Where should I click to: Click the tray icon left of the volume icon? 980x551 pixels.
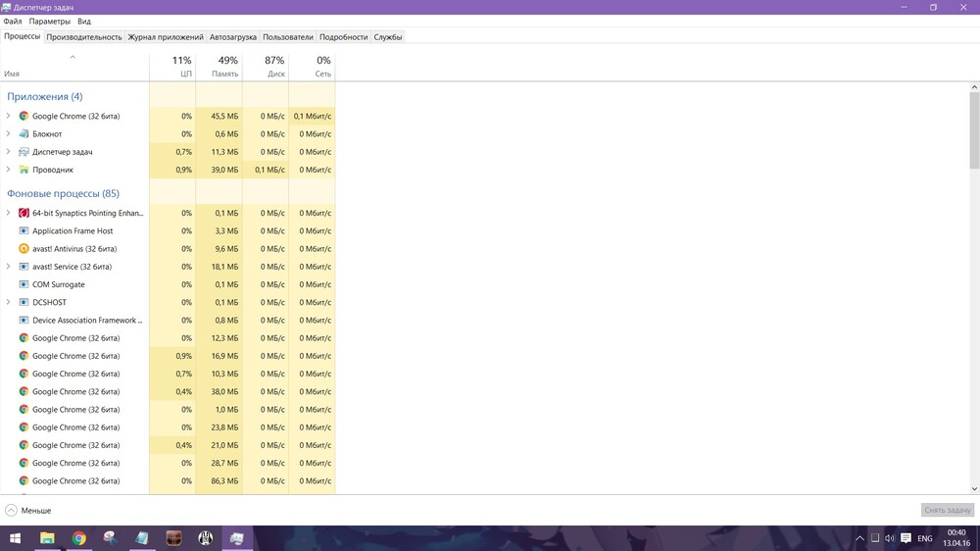875,538
